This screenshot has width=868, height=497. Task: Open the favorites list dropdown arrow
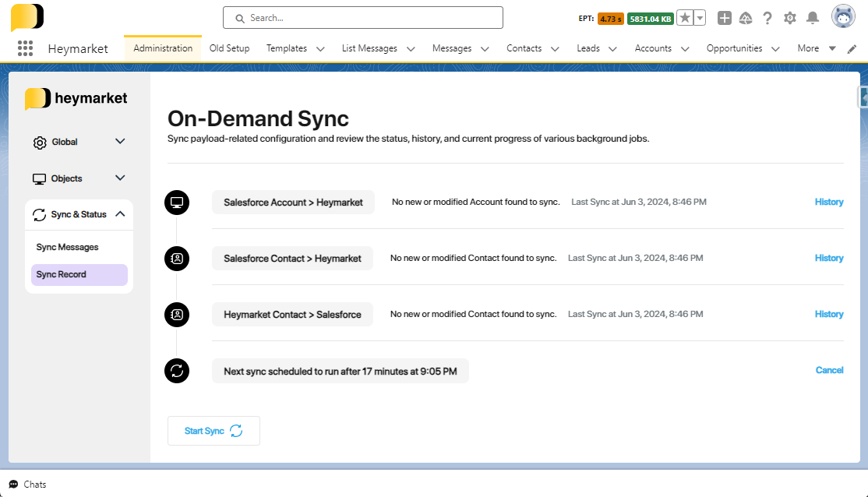point(700,18)
